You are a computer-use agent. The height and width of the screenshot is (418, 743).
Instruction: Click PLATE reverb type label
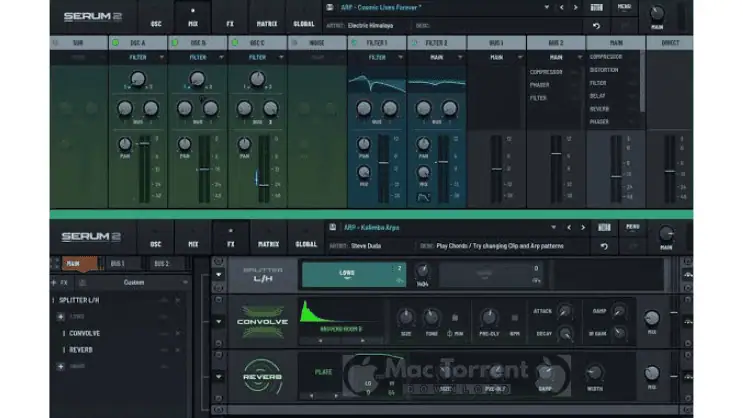[323, 372]
